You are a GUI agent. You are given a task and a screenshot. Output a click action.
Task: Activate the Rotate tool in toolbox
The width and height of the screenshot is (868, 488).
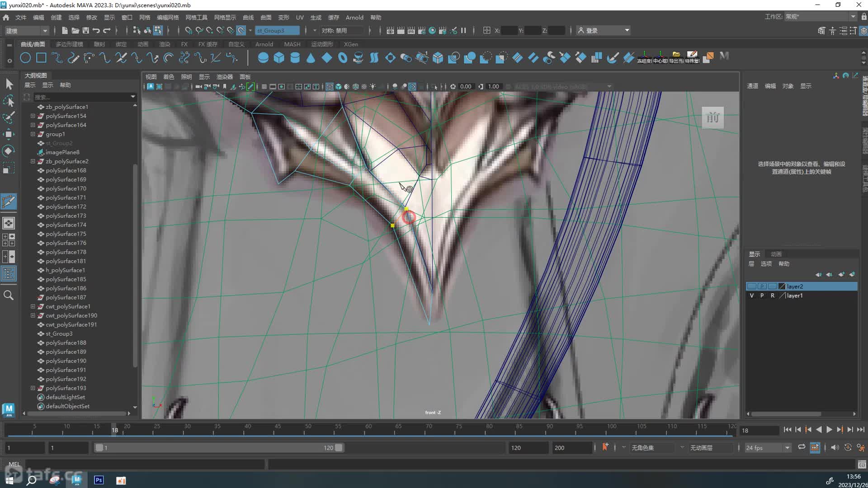tap(9, 151)
